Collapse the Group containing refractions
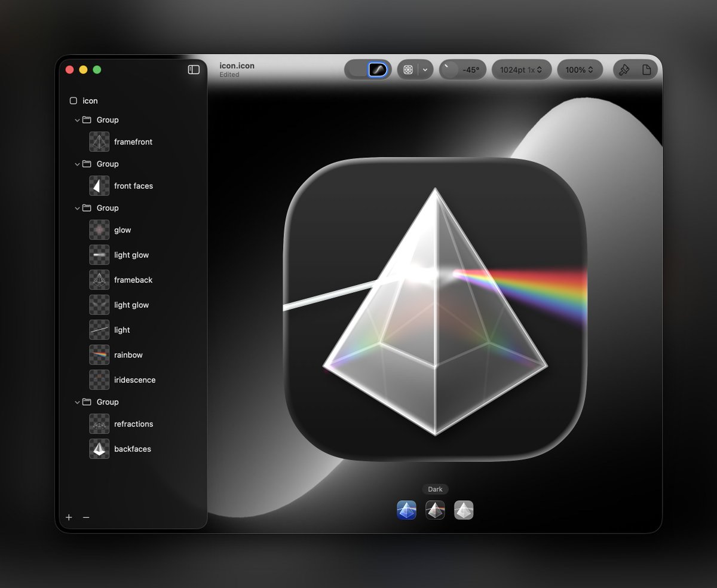 pos(77,403)
